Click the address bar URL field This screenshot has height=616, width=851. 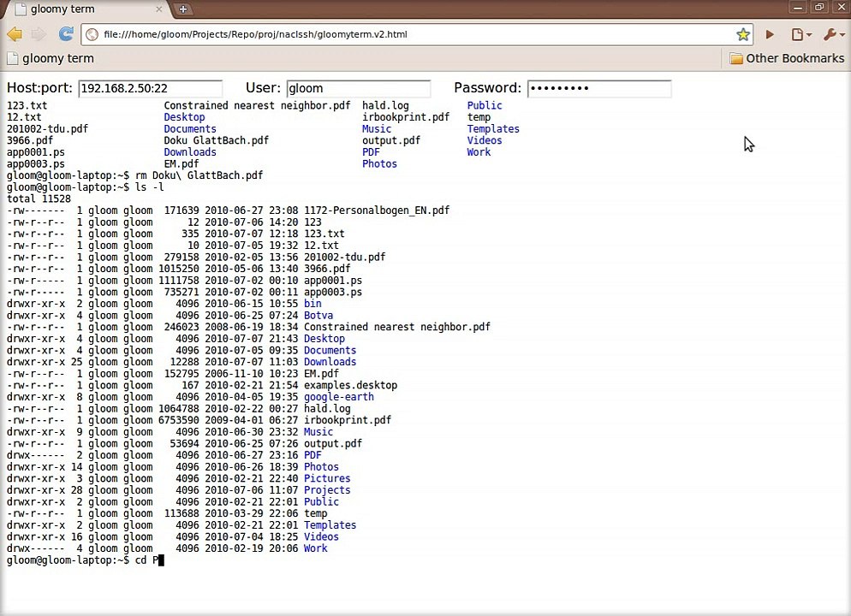pos(417,34)
